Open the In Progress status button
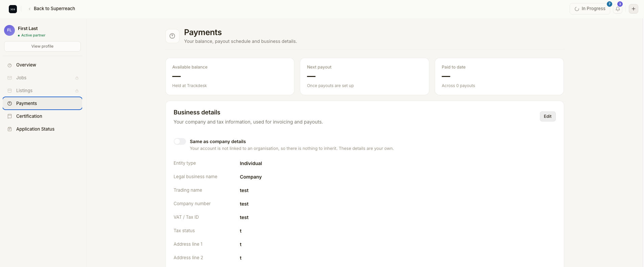The image size is (644, 267). click(x=590, y=9)
